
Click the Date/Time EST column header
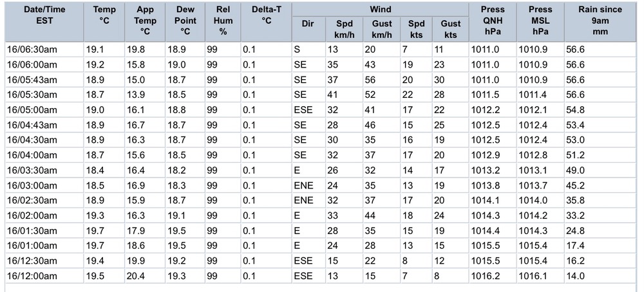tap(41, 15)
